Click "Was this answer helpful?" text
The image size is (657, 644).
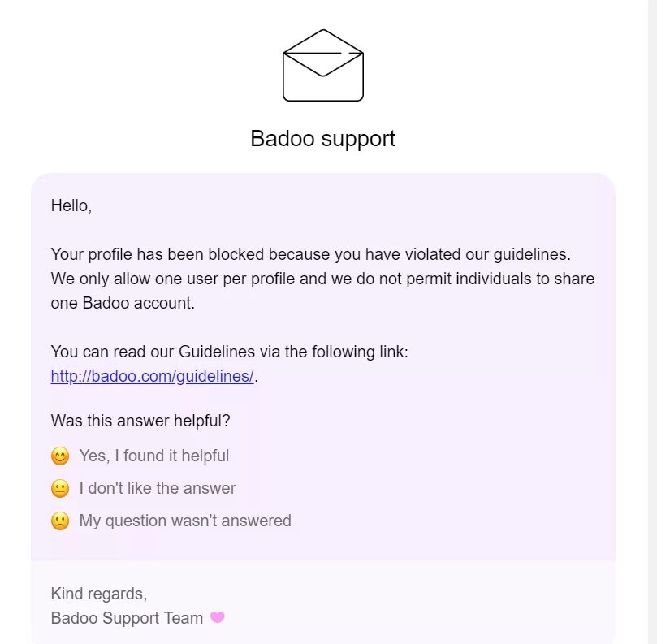pyautogui.click(x=140, y=421)
